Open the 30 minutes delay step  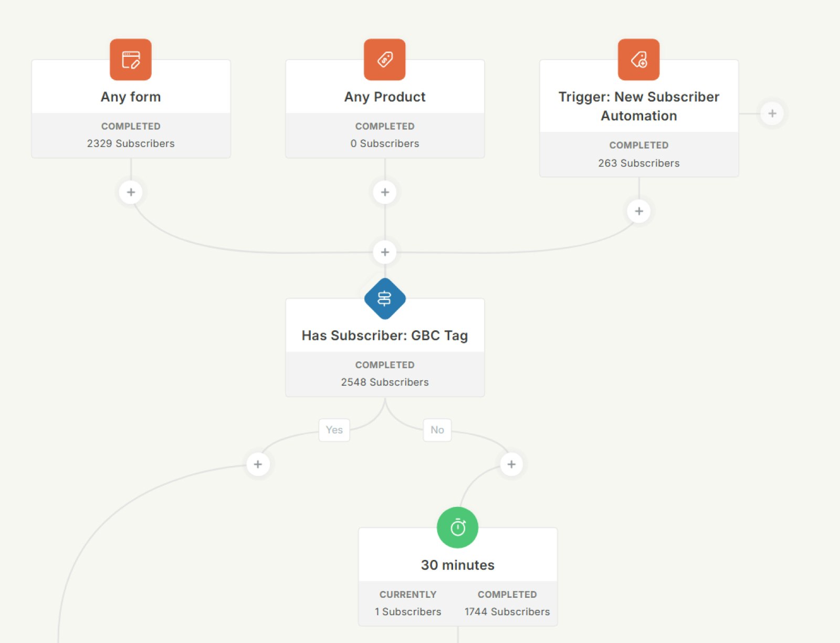[x=457, y=565]
